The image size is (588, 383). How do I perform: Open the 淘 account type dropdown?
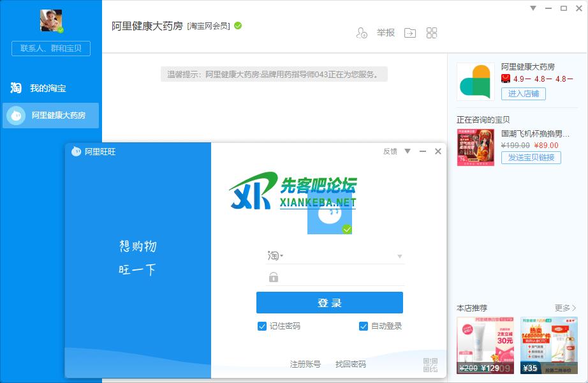(275, 256)
